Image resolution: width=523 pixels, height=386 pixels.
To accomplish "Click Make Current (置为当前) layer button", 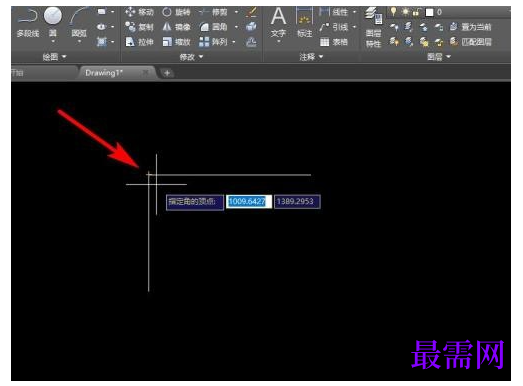I will pyautogui.click(x=471, y=27).
